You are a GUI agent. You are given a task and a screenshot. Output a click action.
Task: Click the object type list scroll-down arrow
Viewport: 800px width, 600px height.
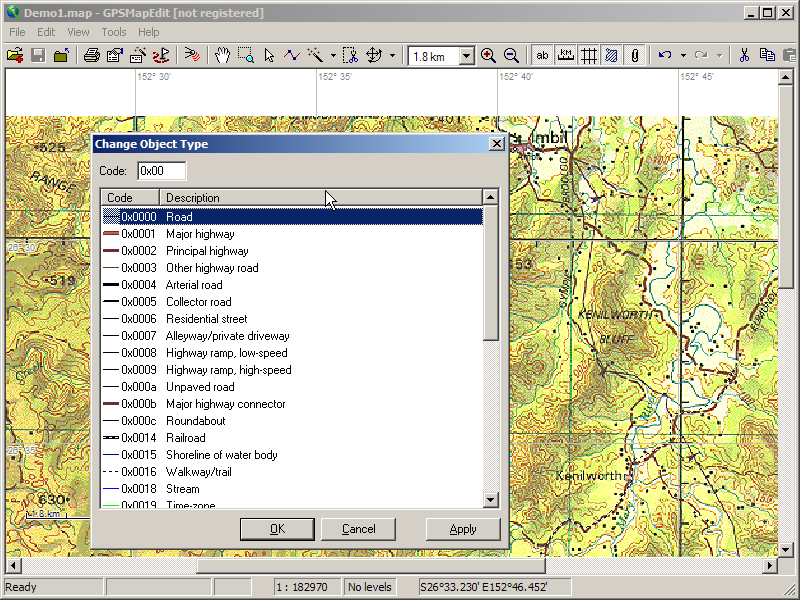490,500
